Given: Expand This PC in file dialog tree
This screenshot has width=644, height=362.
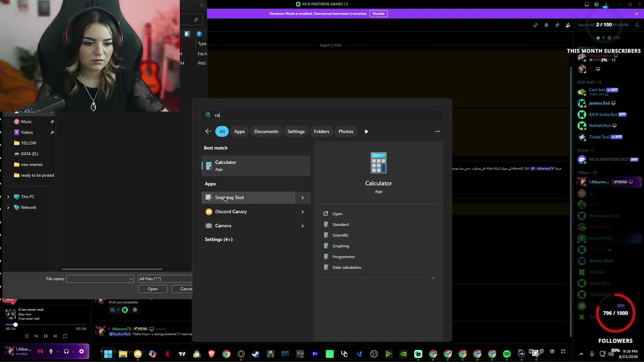Looking at the screenshot, I should pyautogui.click(x=8, y=197).
